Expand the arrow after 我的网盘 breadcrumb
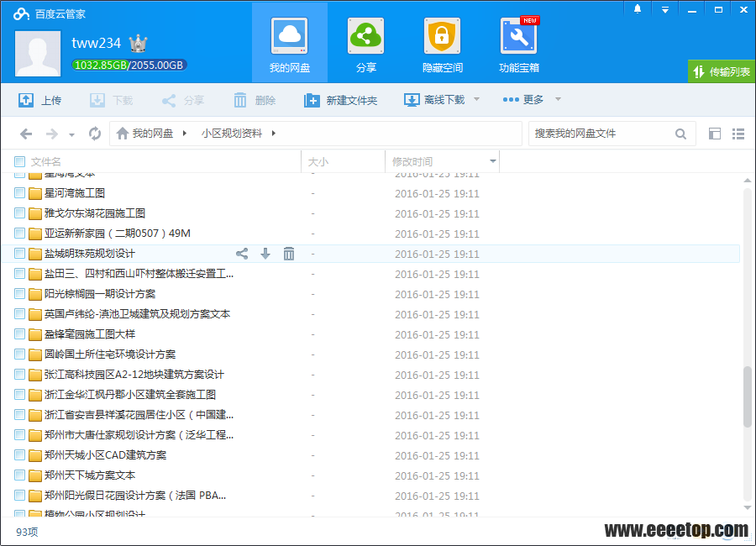 185,133
